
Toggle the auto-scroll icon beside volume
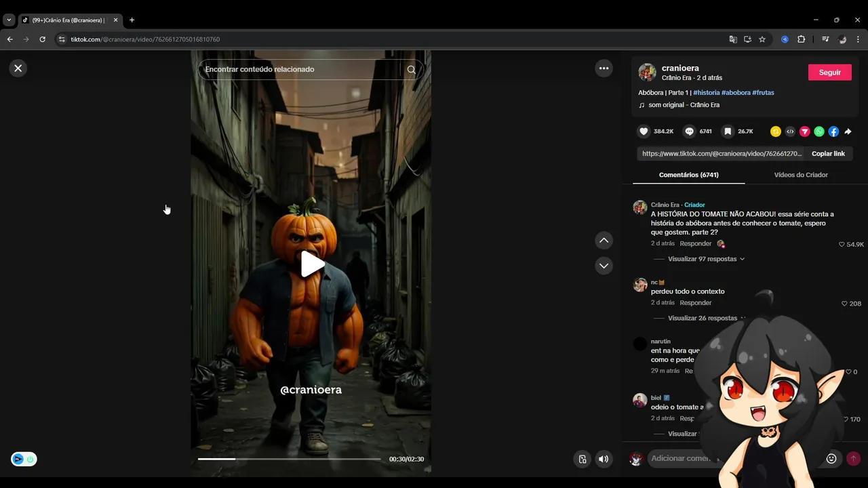[x=582, y=459]
